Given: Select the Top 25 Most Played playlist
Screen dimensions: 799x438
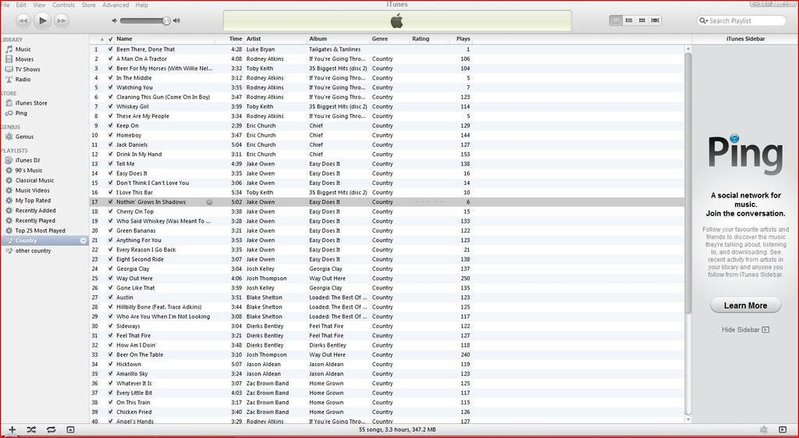Looking at the screenshot, I should pos(40,231).
